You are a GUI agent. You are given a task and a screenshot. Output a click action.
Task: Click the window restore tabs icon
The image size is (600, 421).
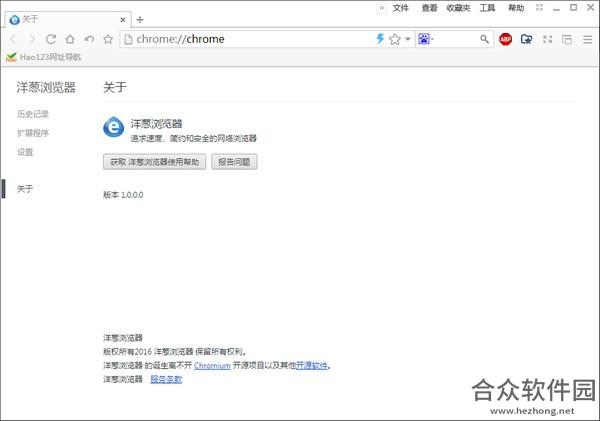(567, 39)
